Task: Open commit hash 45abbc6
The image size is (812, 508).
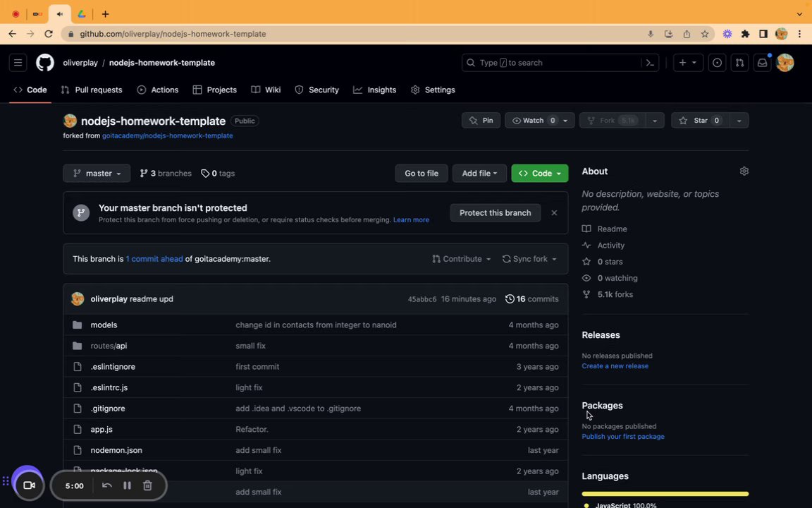Action: tap(422, 299)
